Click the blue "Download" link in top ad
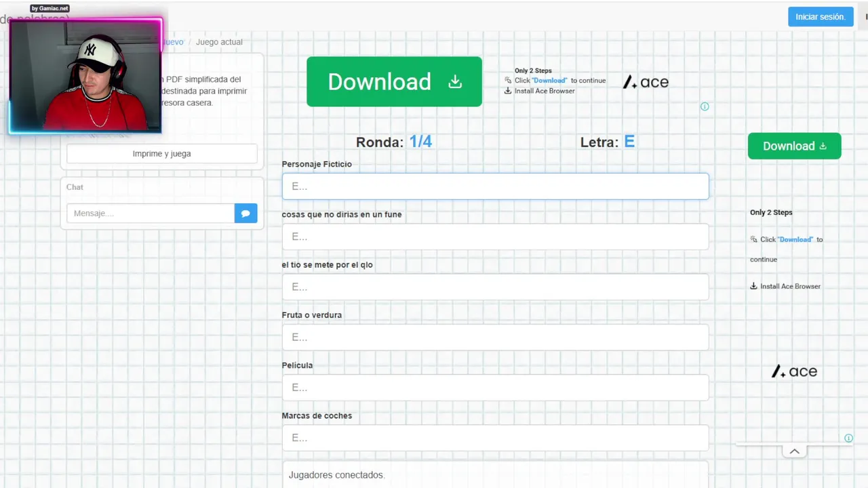The height and width of the screenshot is (488, 868). (549, 81)
